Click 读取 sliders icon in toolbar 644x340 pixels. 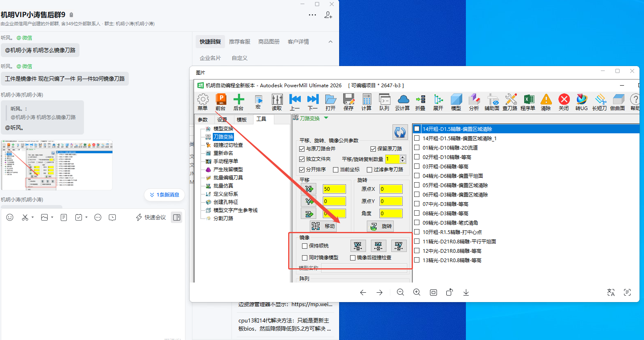point(277,102)
